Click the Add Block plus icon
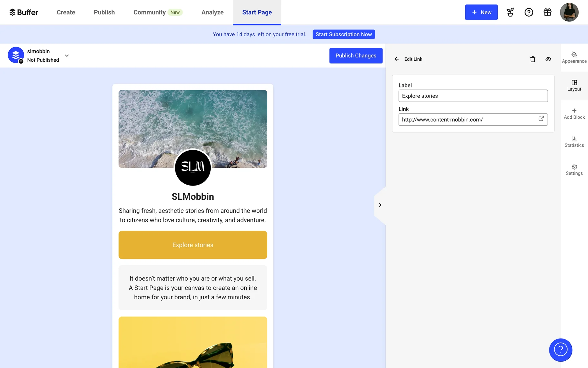 coord(574,111)
